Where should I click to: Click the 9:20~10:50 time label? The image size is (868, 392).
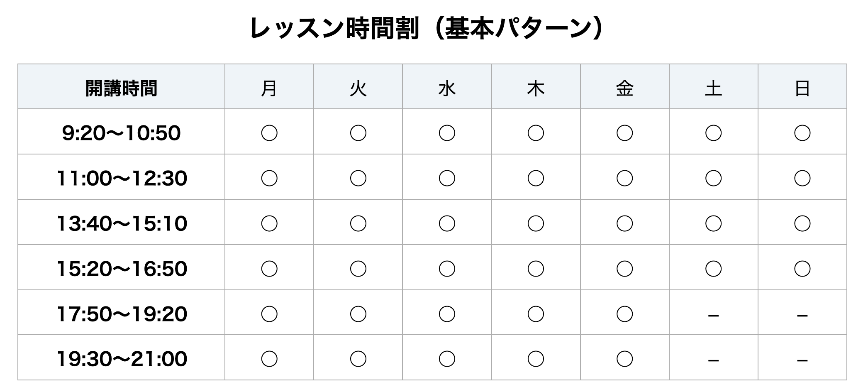point(121,133)
